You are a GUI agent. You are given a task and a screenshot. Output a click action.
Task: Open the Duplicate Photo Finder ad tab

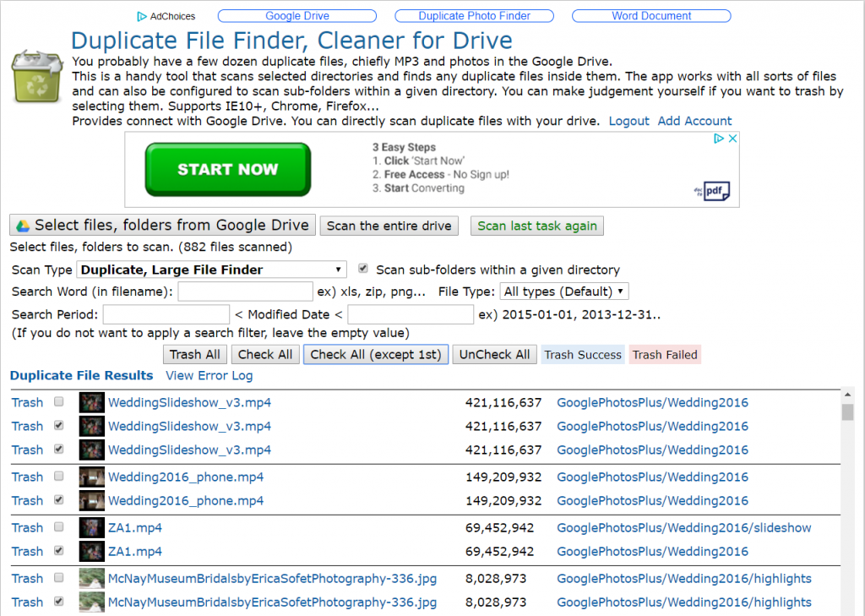[x=475, y=16]
